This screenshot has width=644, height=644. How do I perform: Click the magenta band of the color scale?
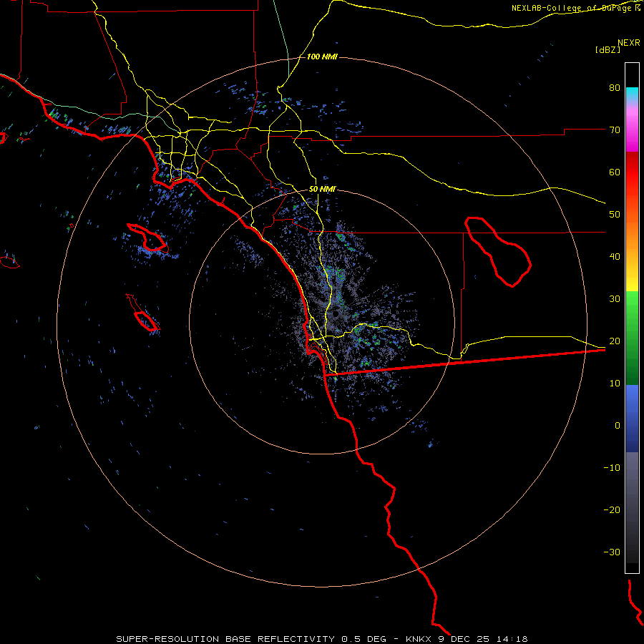point(632,132)
